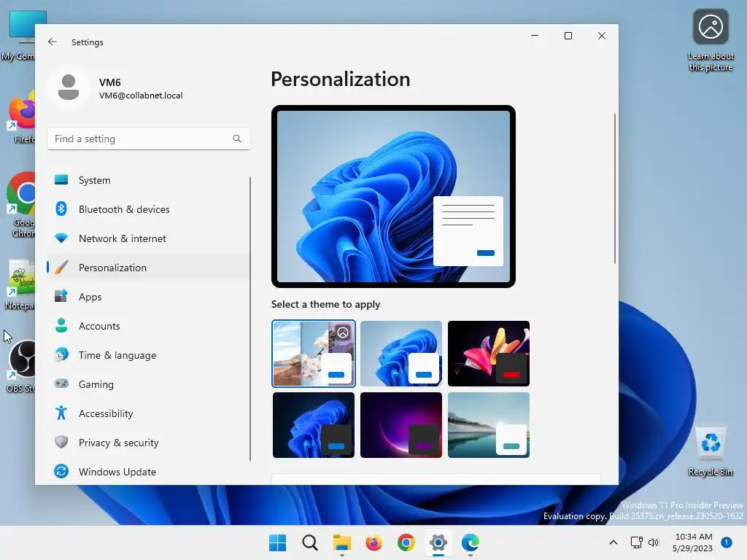747x560 pixels.
Task: Apply the Windows light bloom theme
Action: point(401,354)
